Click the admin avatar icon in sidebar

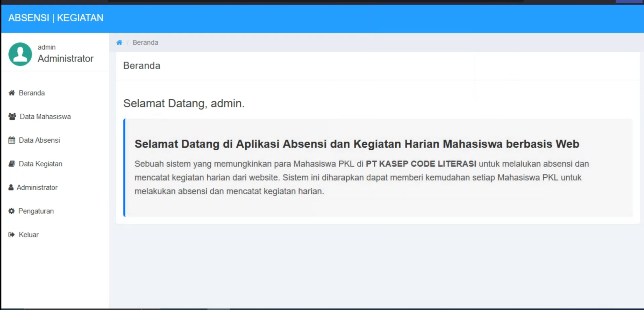click(20, 54)
